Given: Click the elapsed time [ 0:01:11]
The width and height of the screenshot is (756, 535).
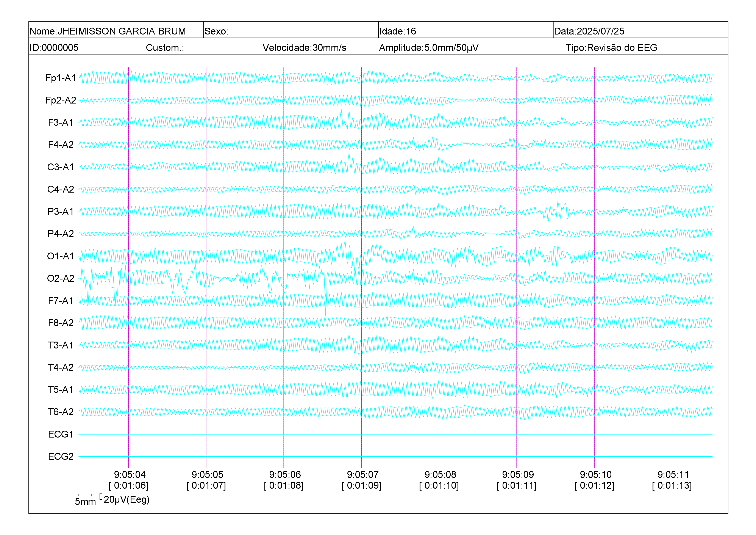Looking at the screenshot, I should [x=517, y=486].
